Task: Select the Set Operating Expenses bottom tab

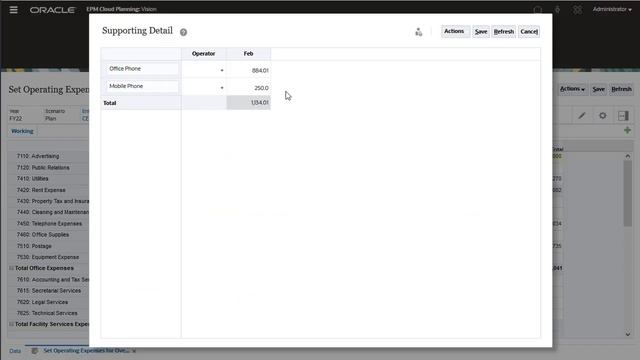Action: coord(86,351)
